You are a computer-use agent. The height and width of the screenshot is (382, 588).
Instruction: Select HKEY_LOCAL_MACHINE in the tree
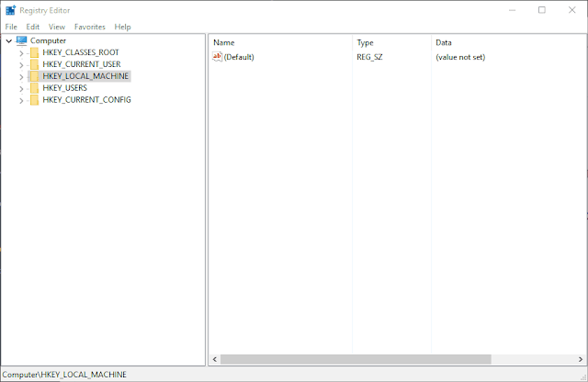point(85,76)
